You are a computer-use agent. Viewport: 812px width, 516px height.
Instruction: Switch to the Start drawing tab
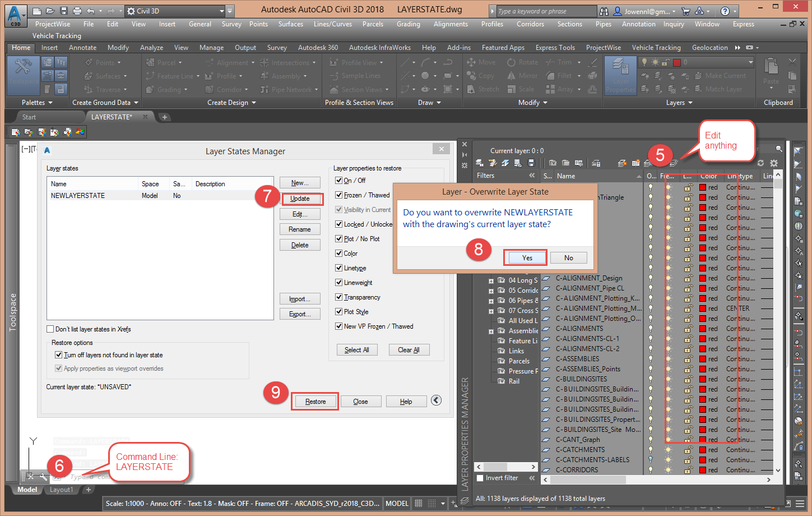29,117
